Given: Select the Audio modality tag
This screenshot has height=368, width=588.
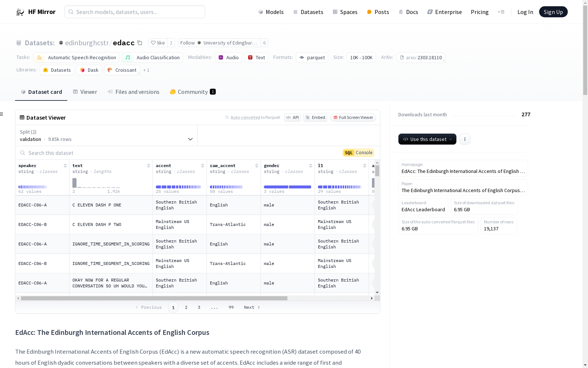Looking at the screenshot, I should coord(229,57).
